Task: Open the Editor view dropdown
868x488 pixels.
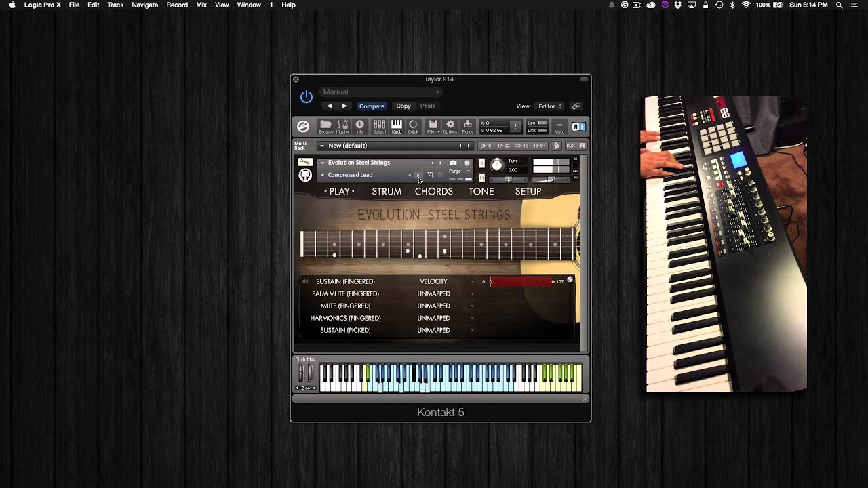Action: pos(549,106)
